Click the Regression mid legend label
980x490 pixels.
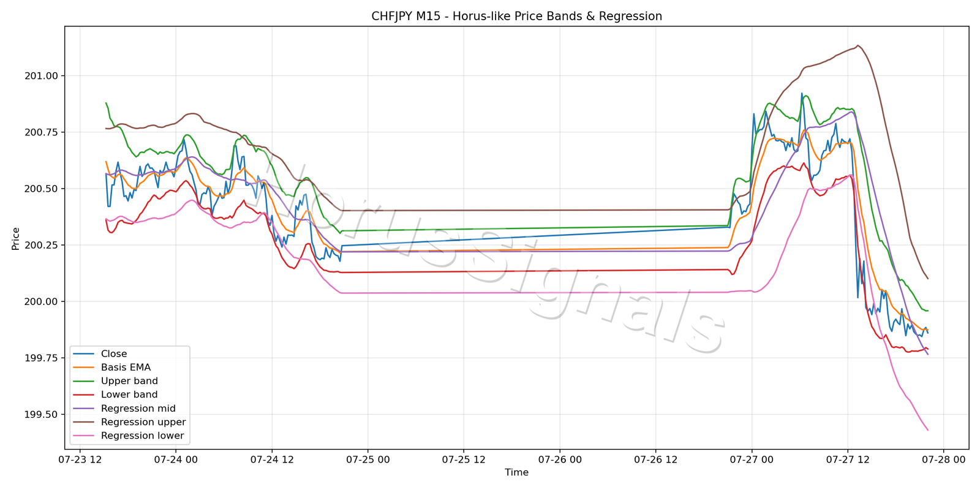click(138, 409)
